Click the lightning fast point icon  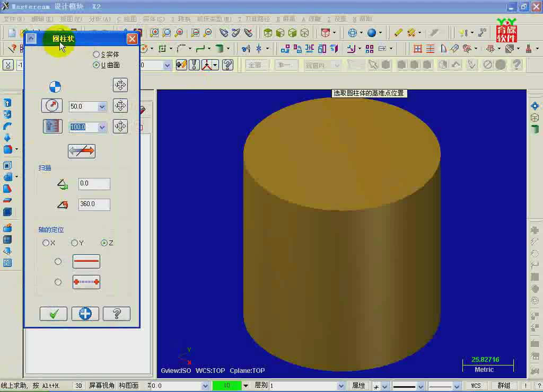pyautogui.click(x=181, y=65)
